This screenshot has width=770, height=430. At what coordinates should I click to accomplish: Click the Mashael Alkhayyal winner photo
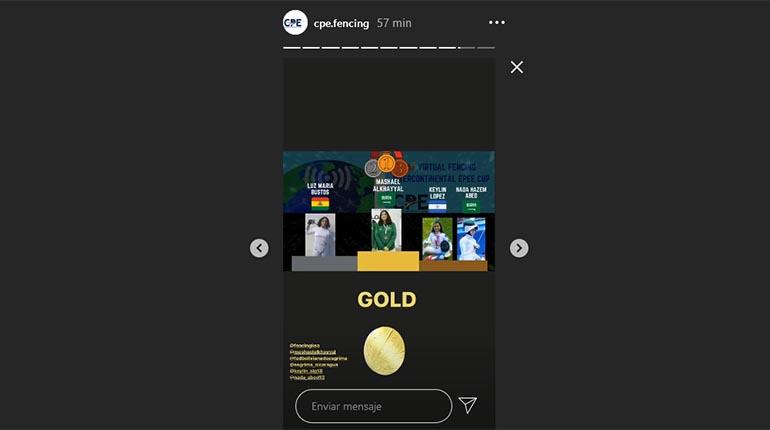[x=386, y=230]
